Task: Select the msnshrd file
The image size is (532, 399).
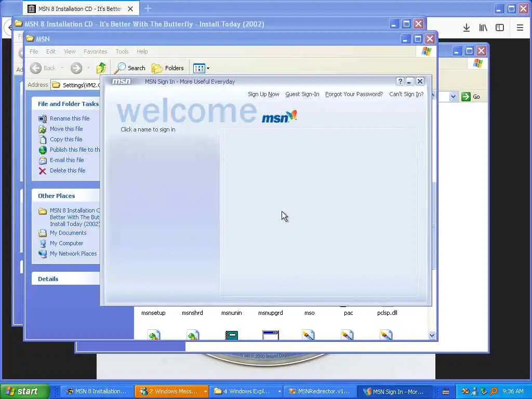Action: click(x=192, y=313)
